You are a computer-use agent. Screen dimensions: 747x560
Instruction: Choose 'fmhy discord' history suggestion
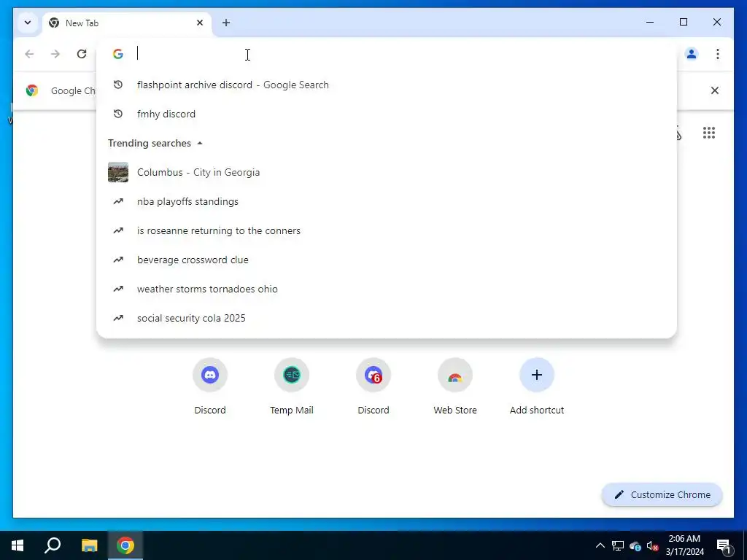tap(387, 114)
